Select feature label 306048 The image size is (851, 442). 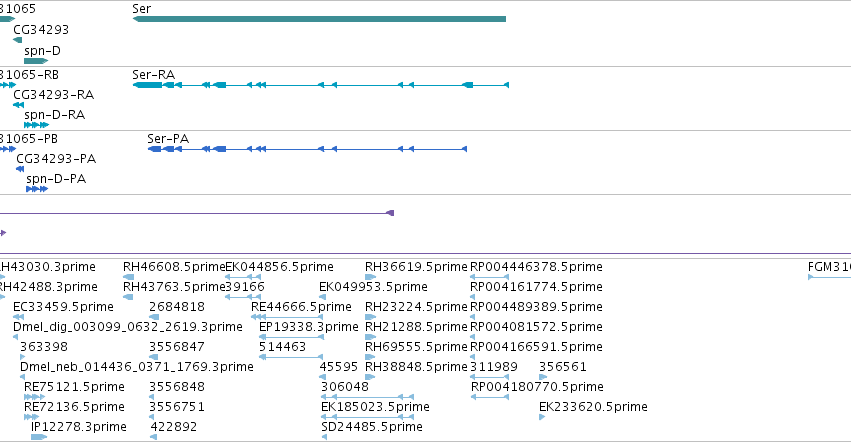[x=345, y=387]
